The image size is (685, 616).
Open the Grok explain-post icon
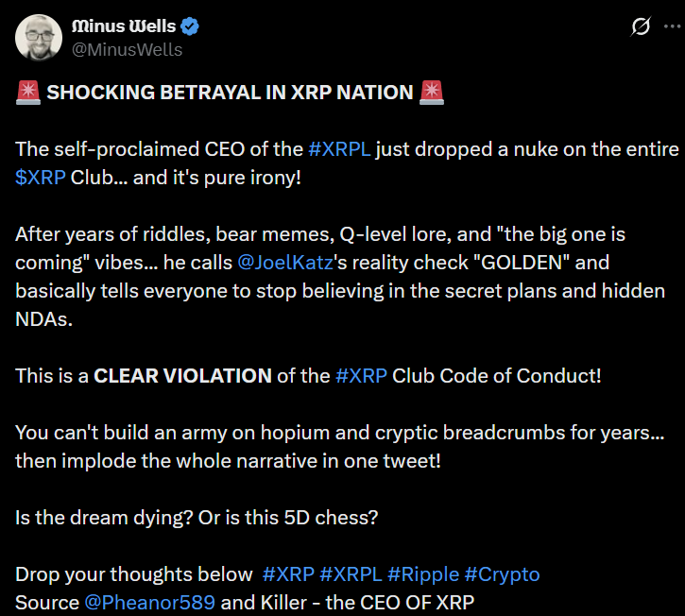pos(642,27)
